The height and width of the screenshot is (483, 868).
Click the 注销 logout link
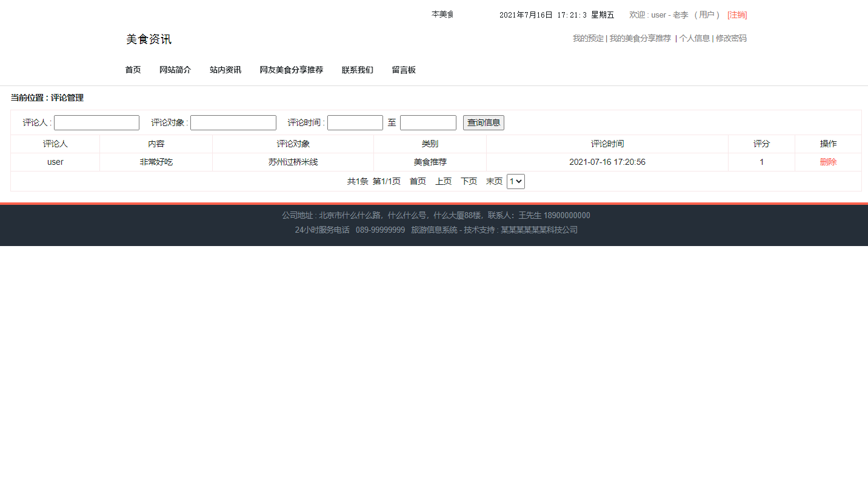point(737,15)
